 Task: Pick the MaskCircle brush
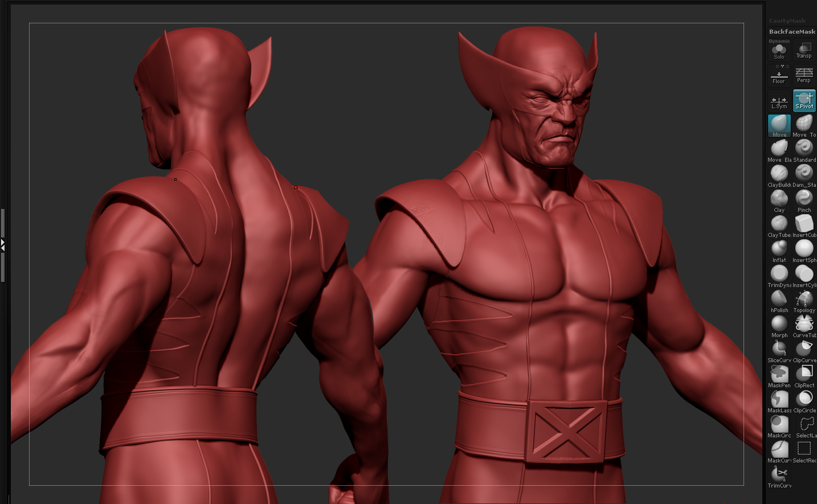(779, 427)
